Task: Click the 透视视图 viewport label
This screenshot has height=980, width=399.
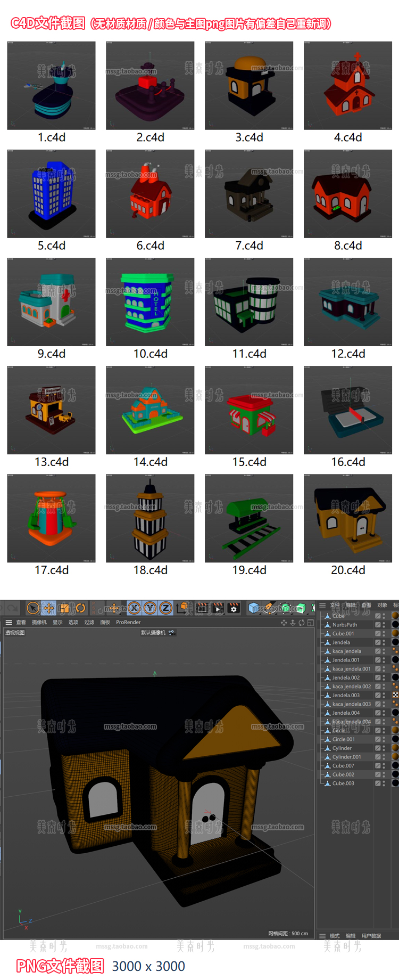Action: coord(15,633)
